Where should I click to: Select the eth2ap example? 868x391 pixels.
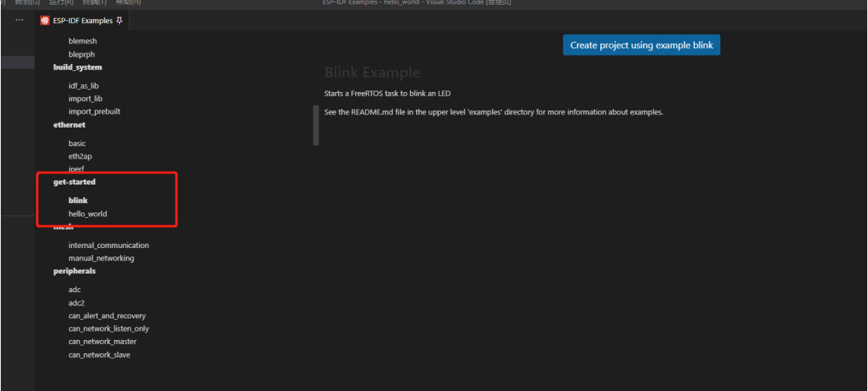click(x=80, y=156)
